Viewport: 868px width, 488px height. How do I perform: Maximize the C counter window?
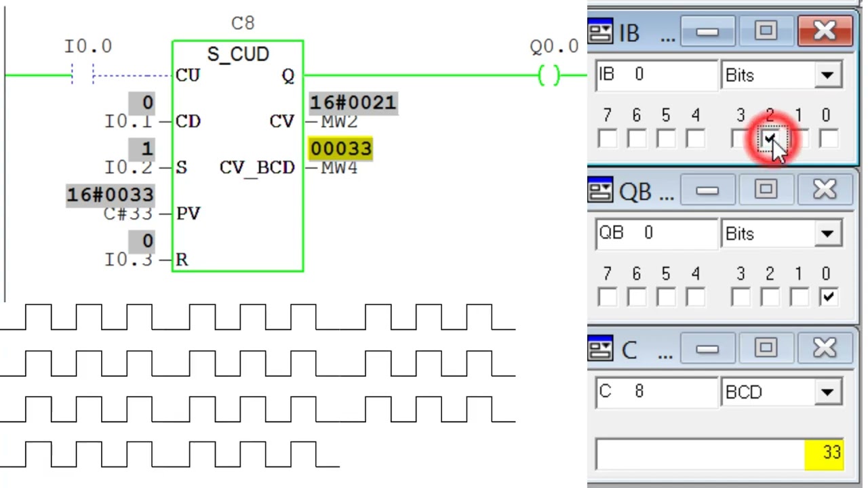coord(766,348)
